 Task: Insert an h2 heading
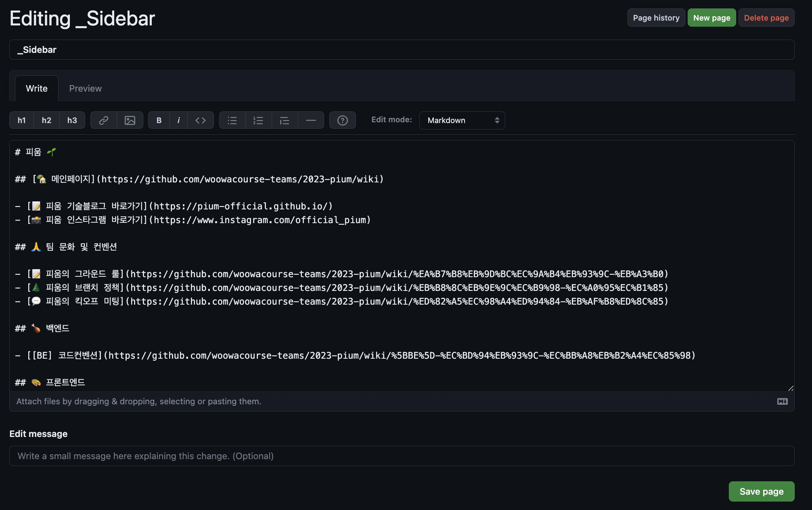46,120
